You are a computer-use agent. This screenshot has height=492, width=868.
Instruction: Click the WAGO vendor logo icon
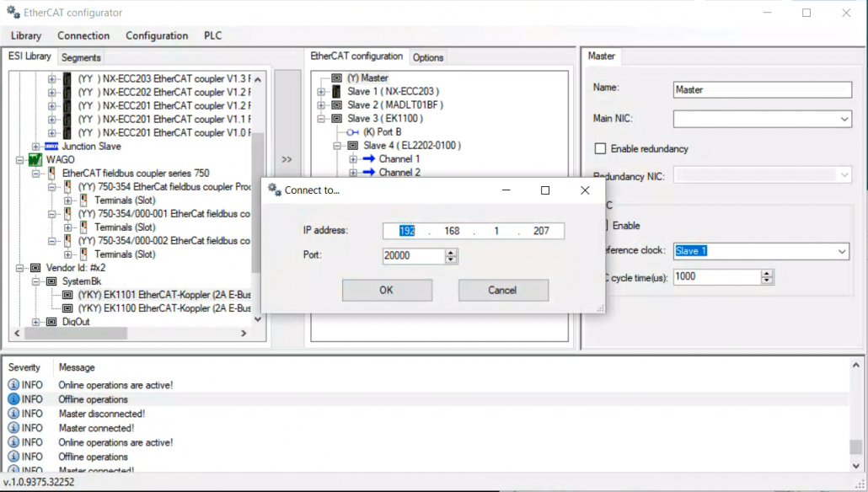[35, 160]
